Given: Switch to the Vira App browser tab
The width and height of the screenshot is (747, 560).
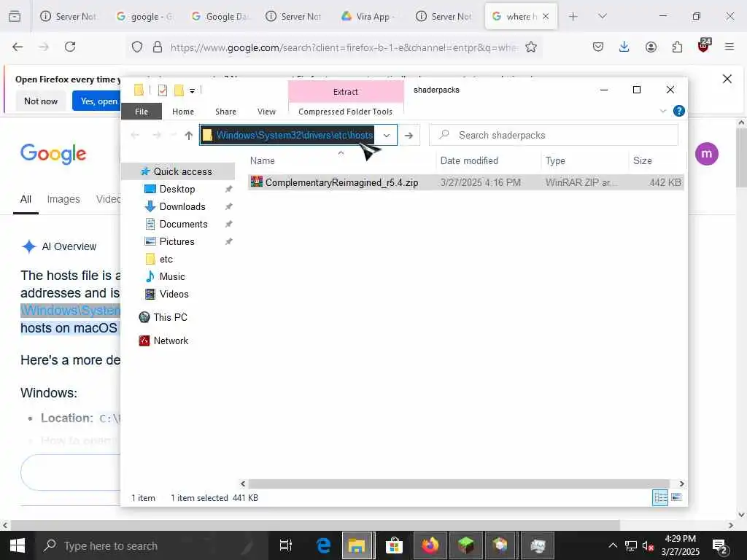Looking at the screenshot, I should point(368,16).
